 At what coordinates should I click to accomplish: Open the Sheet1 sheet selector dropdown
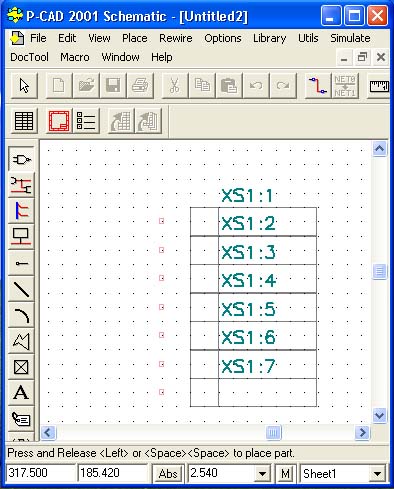point(377,473)
